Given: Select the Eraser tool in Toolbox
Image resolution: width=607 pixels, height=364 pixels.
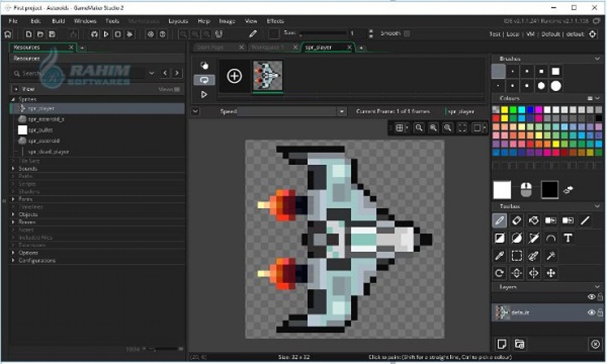Looking at the screenshot, I should 516,221.
